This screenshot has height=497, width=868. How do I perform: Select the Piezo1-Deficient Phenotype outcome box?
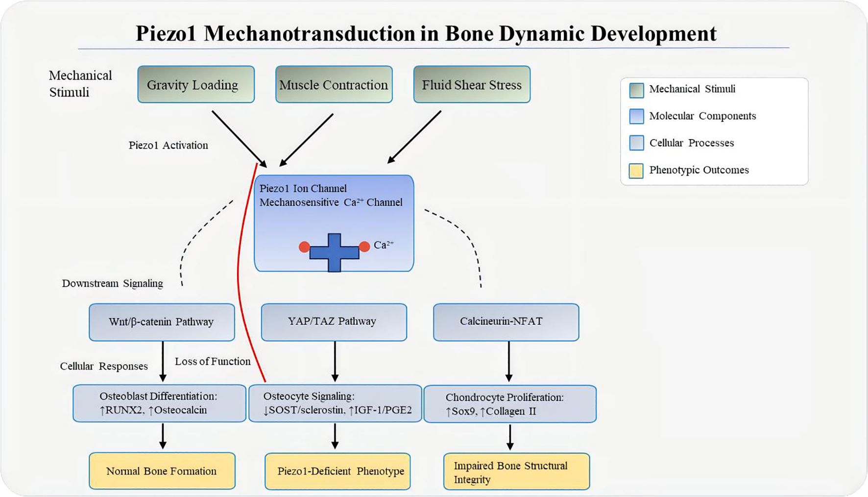click(x=338, y=472)
